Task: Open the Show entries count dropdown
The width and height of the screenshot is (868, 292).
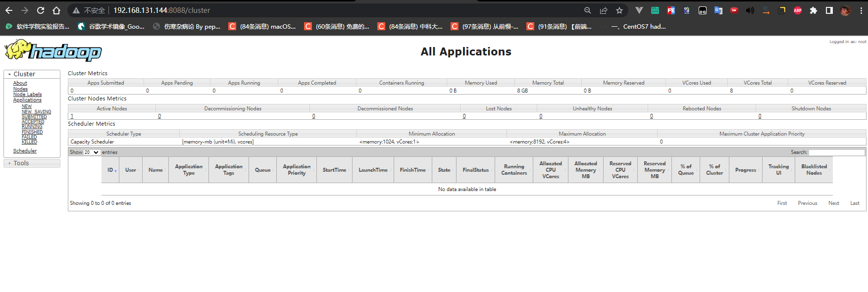Action: click(92, 152)
